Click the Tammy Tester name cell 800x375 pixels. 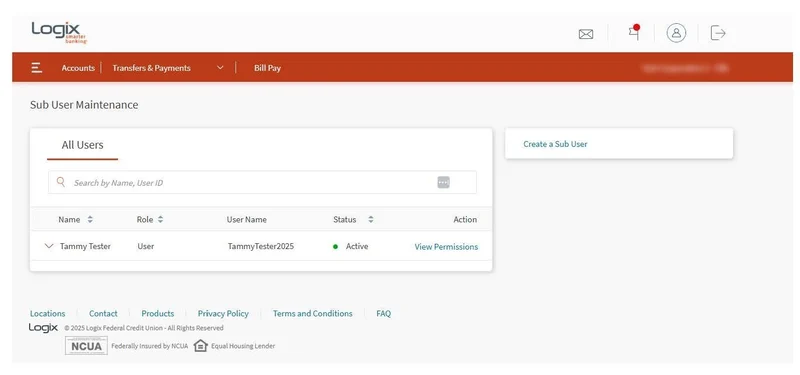[x=85, y=246]
